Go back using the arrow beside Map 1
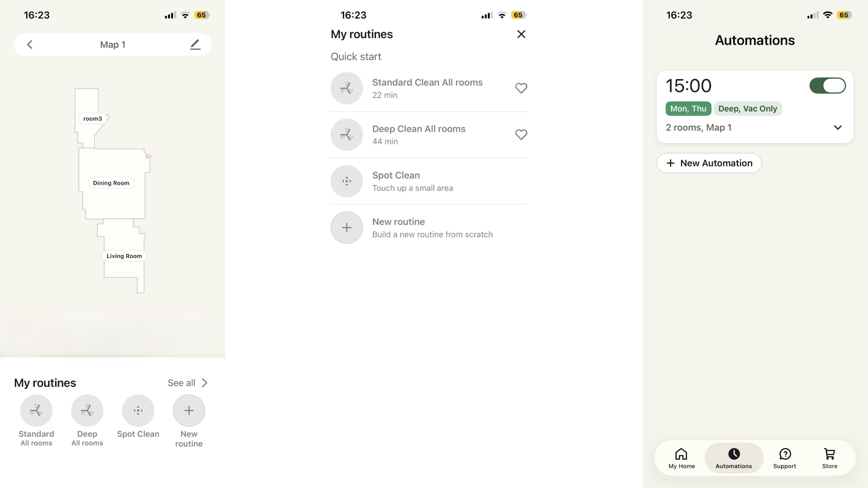Screen dimensions: 868x488 point(30,45)
